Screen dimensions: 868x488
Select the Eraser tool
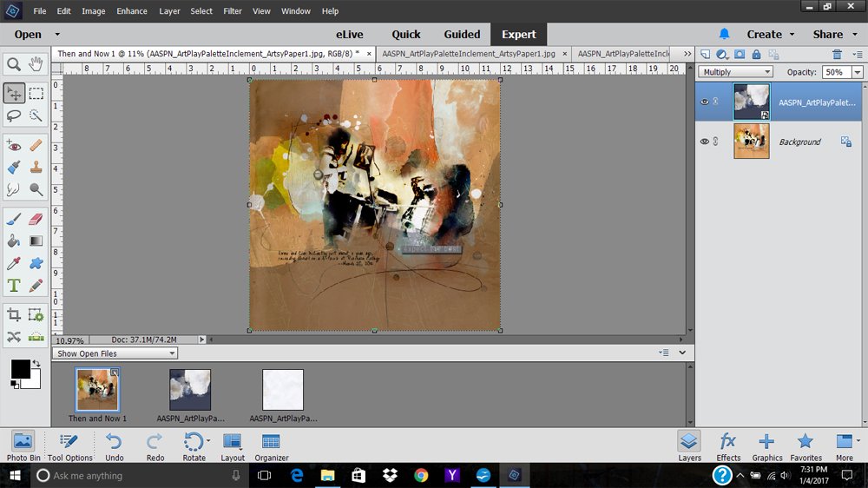click(36, 220)
